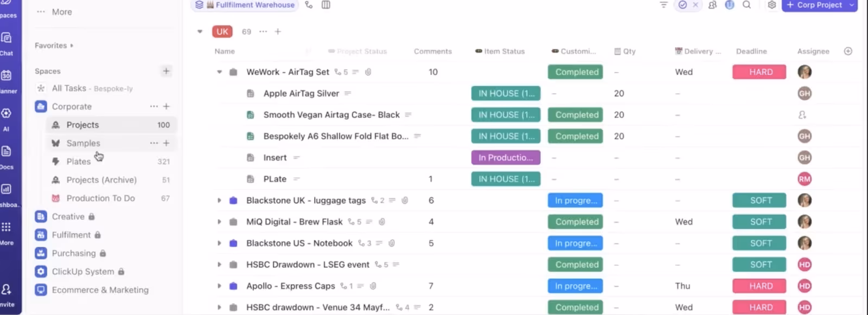Viewport: 868px width, 315px height.
Task: Add task to UK group with plus
Action: click(278, 31)
